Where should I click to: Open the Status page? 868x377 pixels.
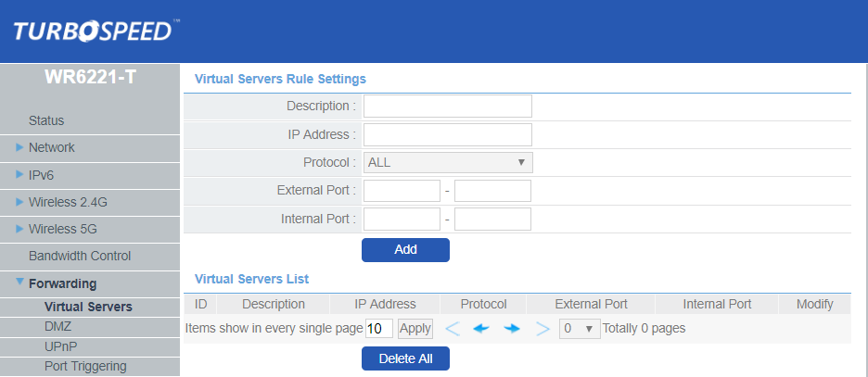point(46,120)
